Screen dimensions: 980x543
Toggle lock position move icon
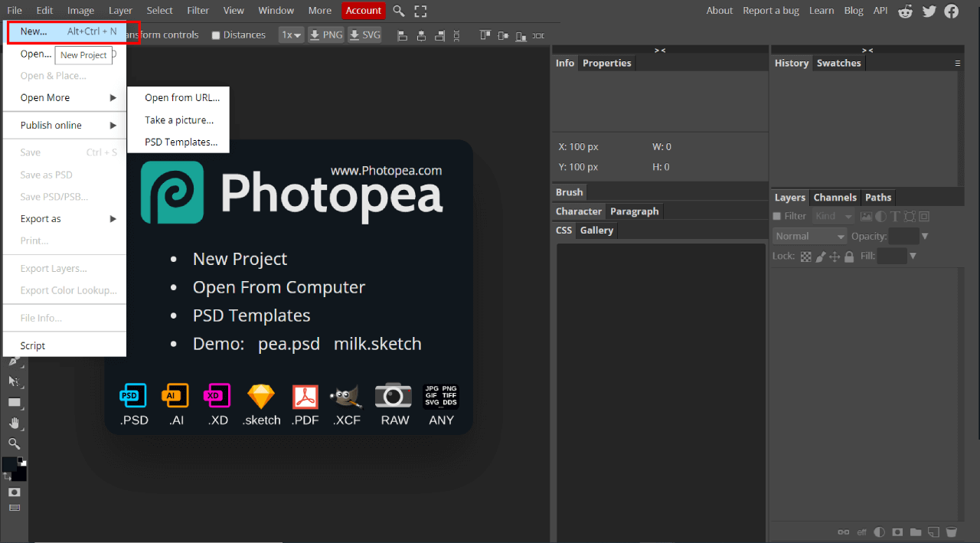[x=835, y=257]
